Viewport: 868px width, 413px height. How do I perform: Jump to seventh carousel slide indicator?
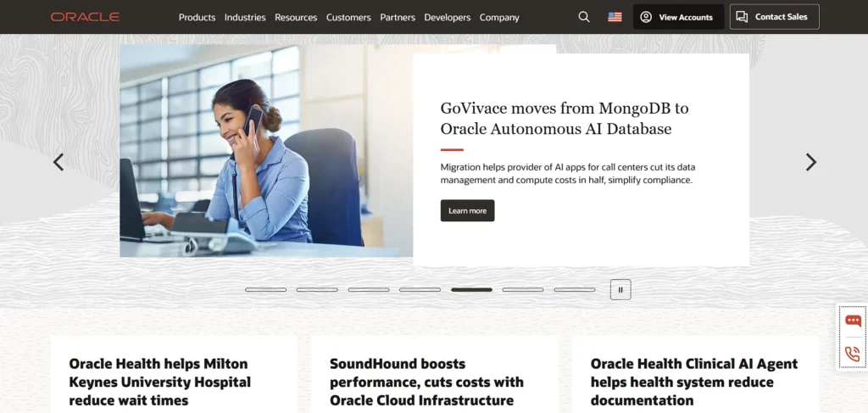click(575, 289)
